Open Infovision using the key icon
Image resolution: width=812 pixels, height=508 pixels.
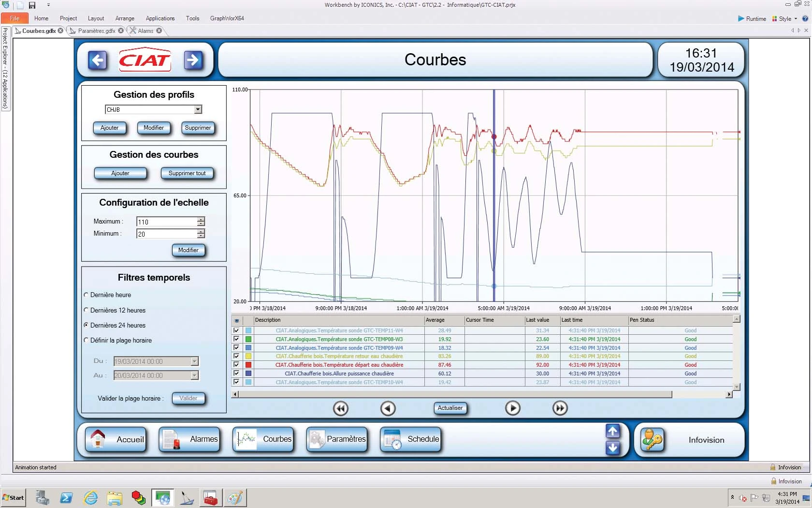coord(653,439)
